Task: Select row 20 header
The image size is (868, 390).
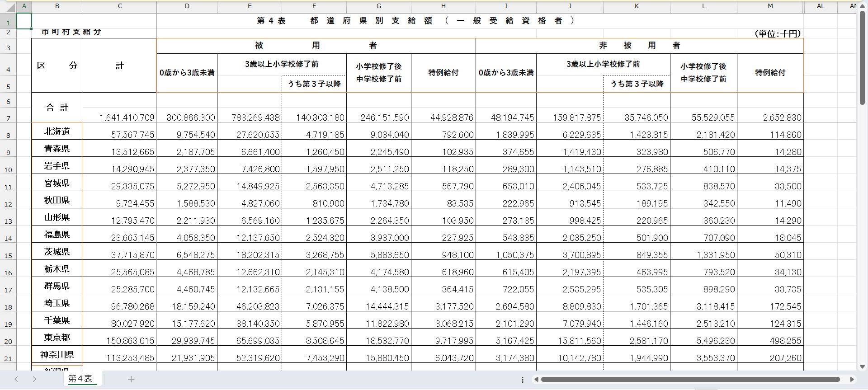Action: pos(8,341)
